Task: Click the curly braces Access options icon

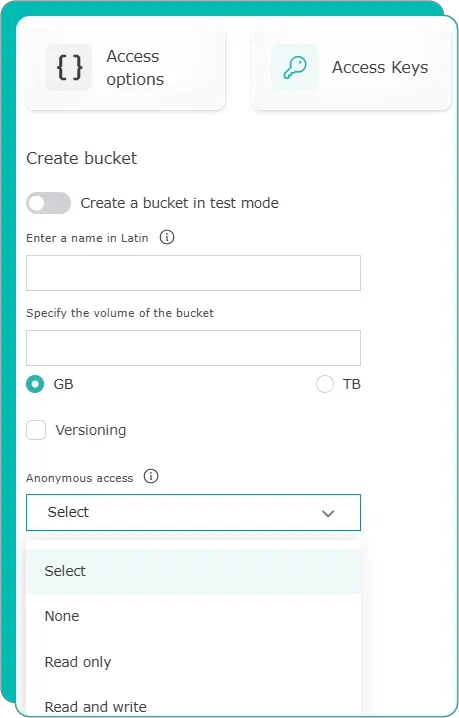Action: [69, 68]
